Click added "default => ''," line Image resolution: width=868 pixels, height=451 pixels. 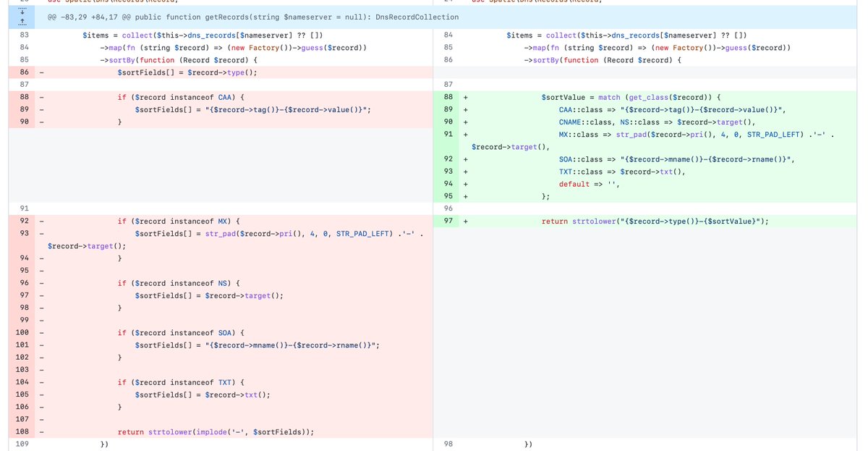[x=590, y=184]
